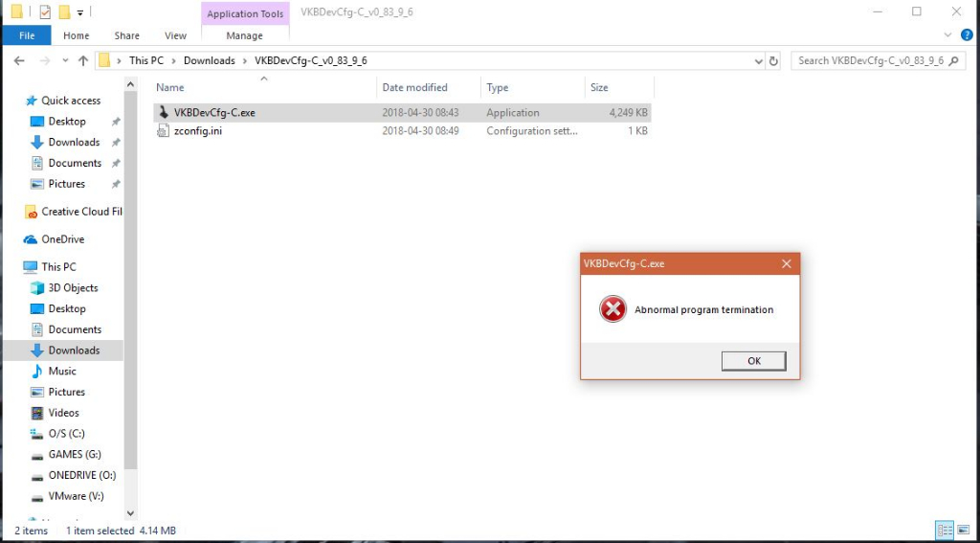Click the zconfig.ini file icon
Image resolution: width=980 pixels, height=543 pixels.
click(x=163, y=131)
